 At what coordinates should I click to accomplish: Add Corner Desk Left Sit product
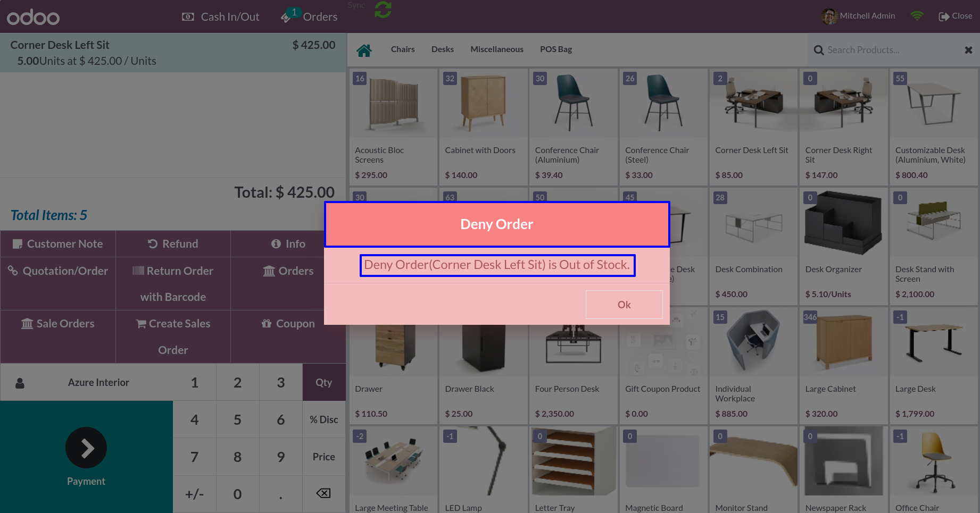[x=753, y=127]
